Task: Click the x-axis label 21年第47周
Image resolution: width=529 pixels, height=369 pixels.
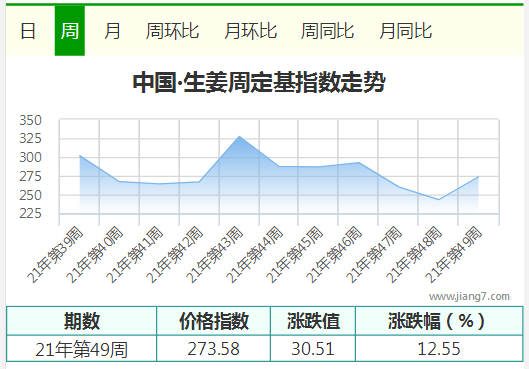Action: coord(374,255)
